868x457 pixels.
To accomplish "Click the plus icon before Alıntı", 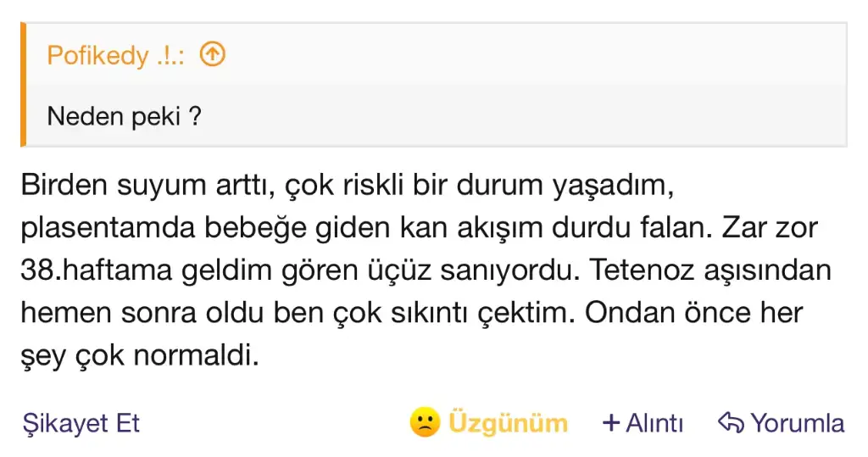I will pos(610,422).
